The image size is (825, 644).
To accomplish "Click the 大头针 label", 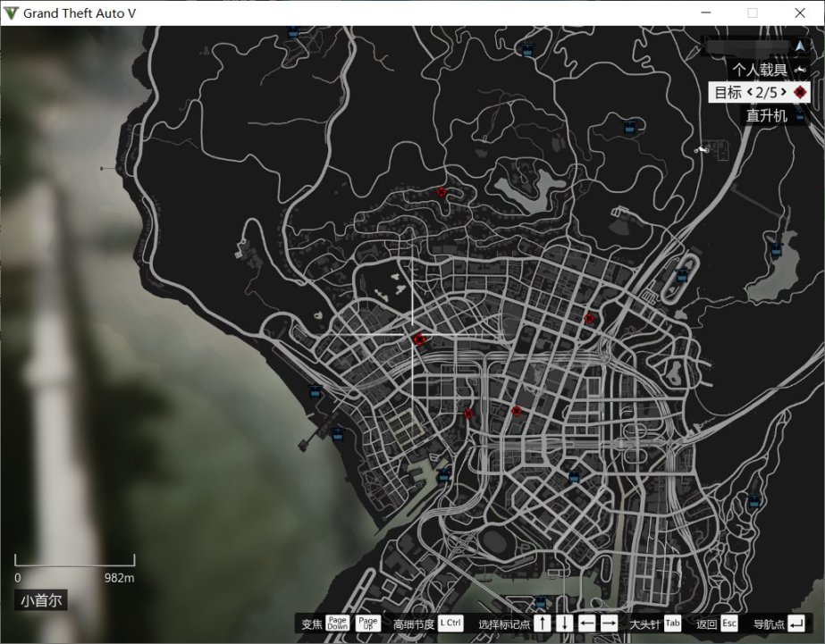I will click(x=644, y=624).
